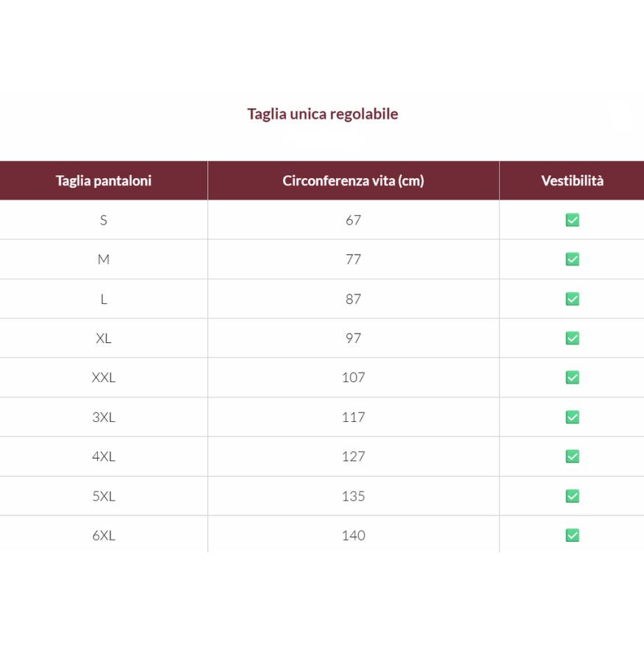Viewport: 644px width, 645px height.
Task: Click the green checkmark in the S row
Action: pos(573,220)
